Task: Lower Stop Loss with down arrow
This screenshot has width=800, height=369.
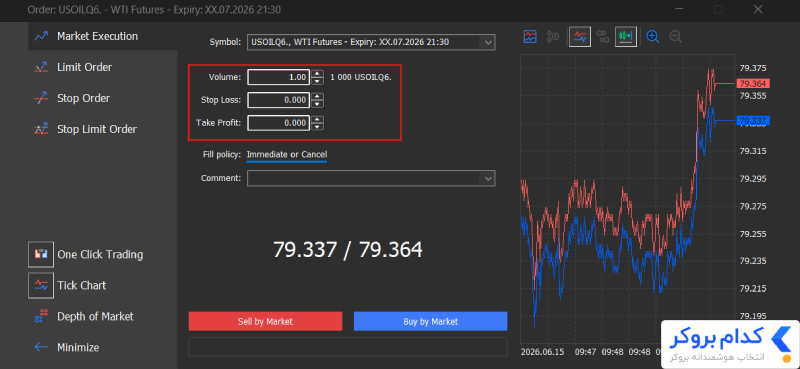Action: point(317,104)
